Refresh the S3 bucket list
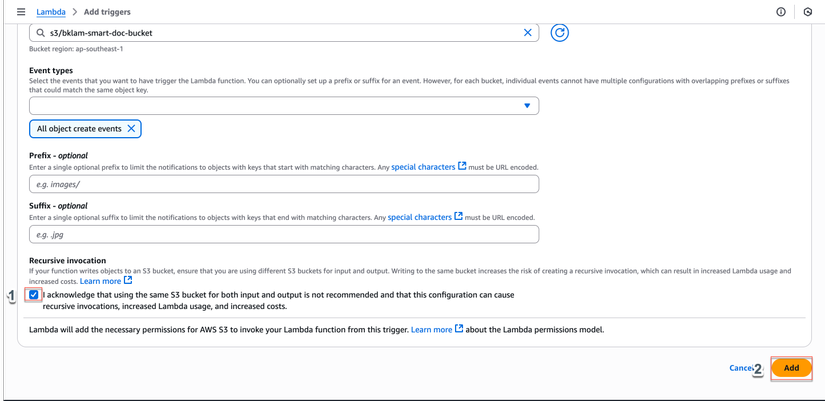 560,33
